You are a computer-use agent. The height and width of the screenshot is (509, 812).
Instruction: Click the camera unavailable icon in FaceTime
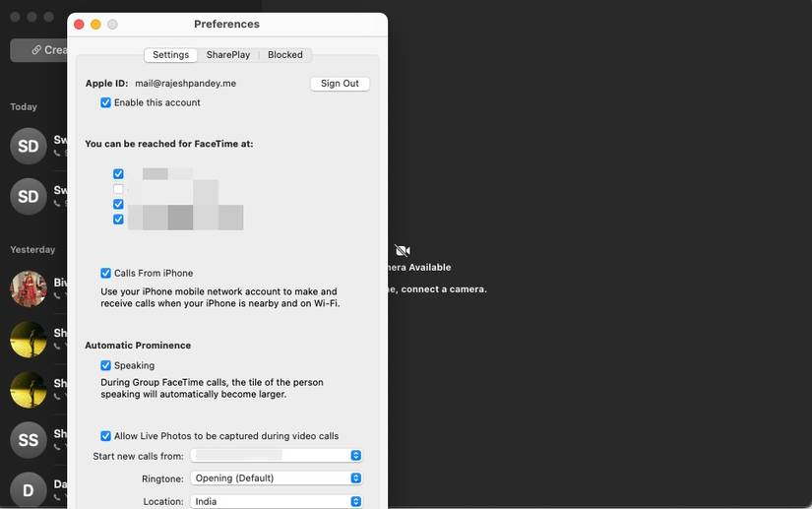(403, 251)
